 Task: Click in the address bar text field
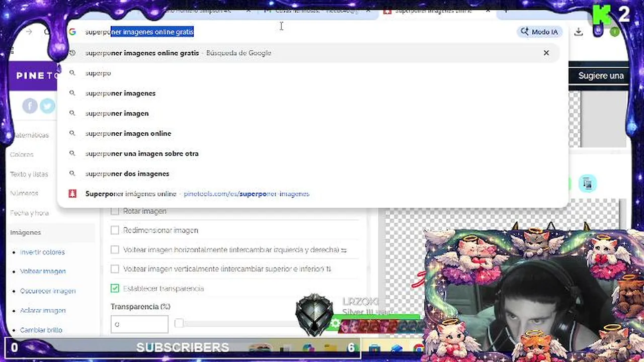(297, 32)
